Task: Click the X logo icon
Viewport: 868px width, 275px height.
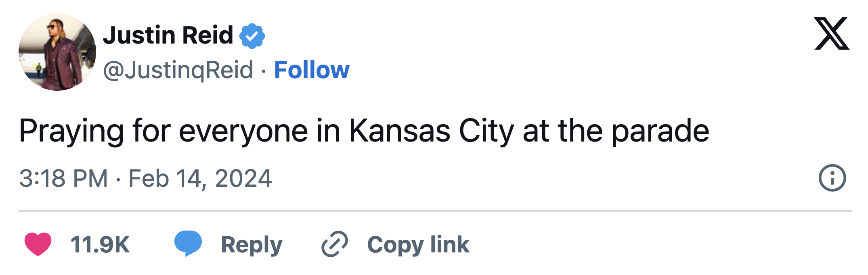Action: click(x=832, y=33)
